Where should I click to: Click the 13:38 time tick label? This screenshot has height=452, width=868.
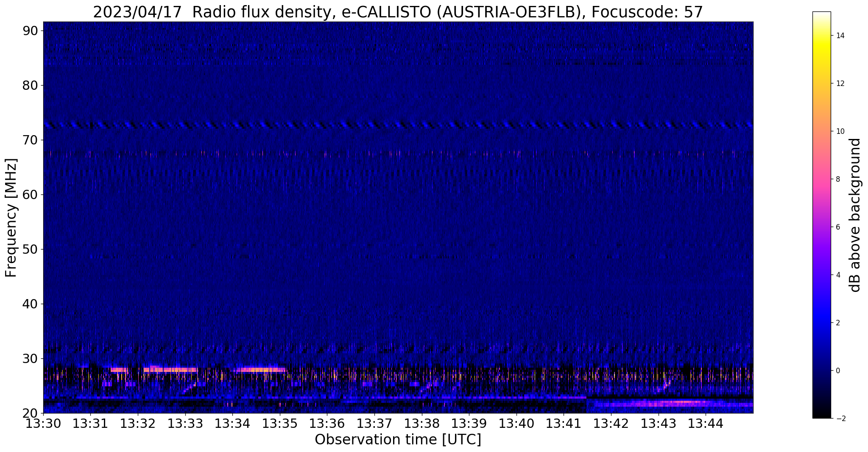point(422,423)
